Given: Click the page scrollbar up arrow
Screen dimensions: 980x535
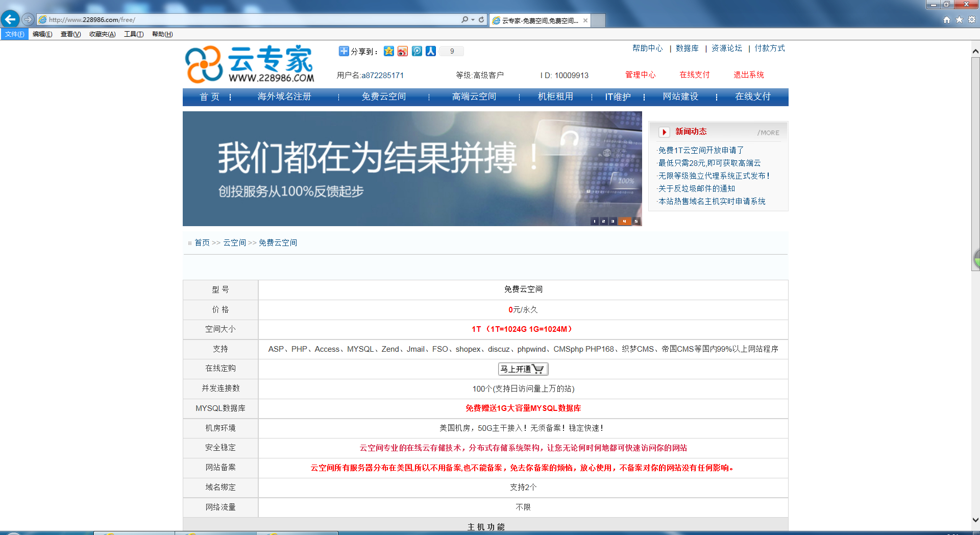Looking at the screenshot, I should [x=975, y=51].
